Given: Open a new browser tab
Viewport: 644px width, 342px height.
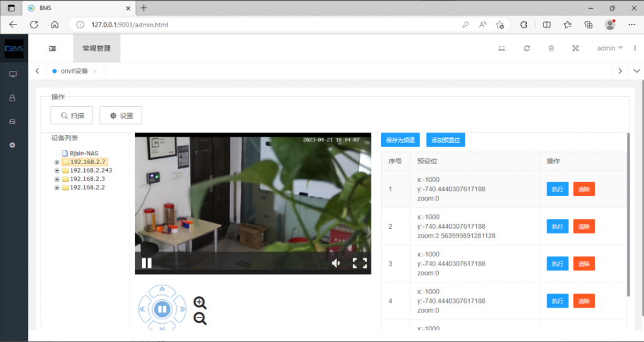Looking at the screenshot, I should [x=144, y=8].
